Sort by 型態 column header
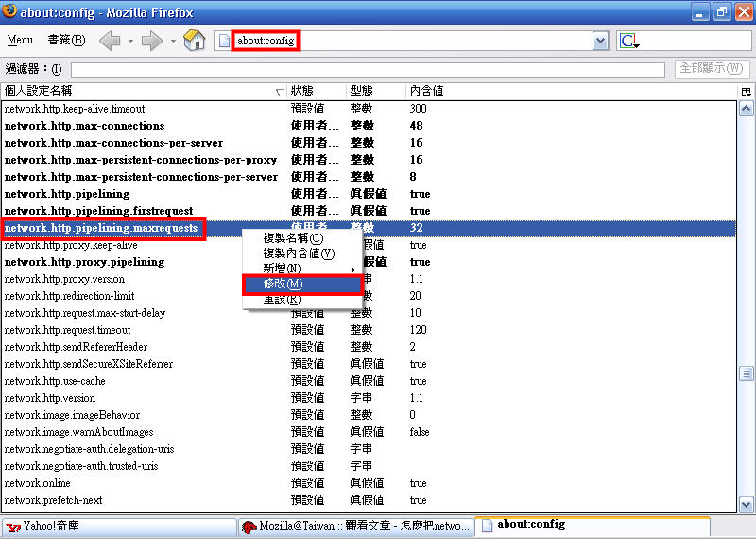 click(x=375, y=91)
